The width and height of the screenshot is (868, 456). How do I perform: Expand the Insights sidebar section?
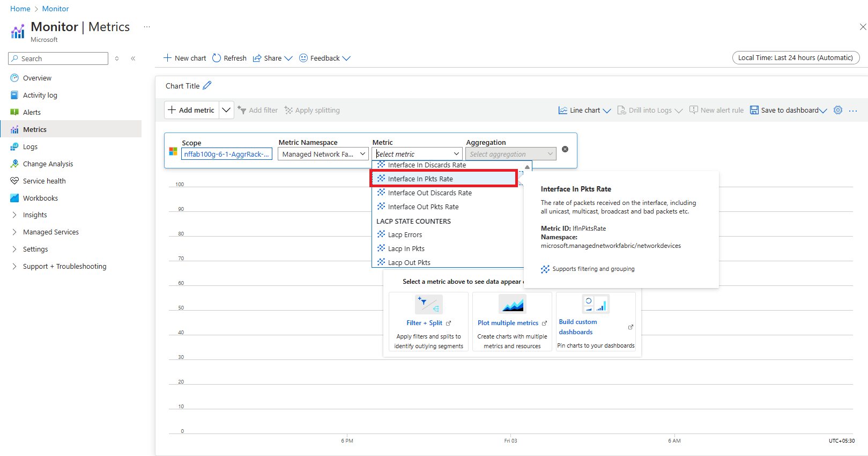35,215
